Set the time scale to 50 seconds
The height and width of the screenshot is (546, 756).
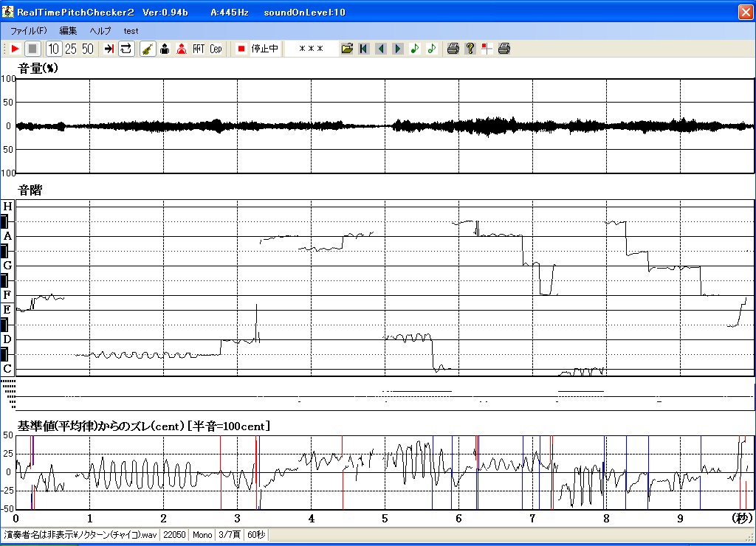pyautogui.click(x=87, y=49)
